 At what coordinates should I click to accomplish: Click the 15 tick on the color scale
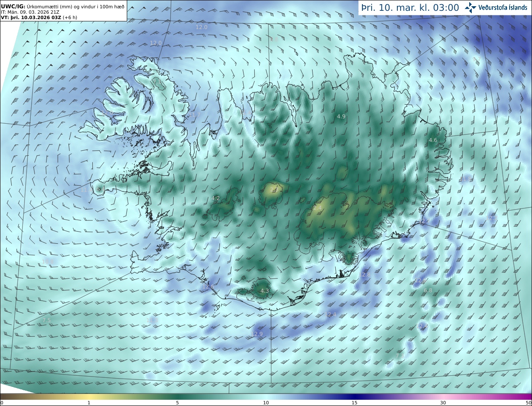(x=355, y=403)
